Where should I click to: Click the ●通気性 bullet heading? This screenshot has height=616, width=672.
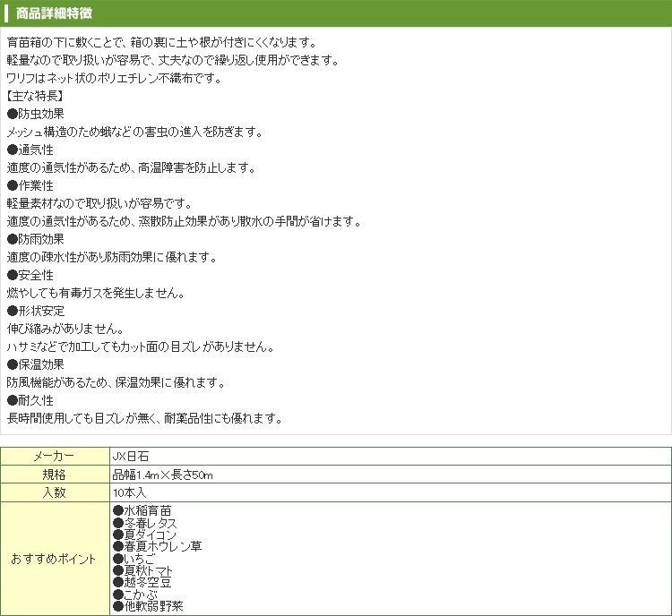[30, 150]
